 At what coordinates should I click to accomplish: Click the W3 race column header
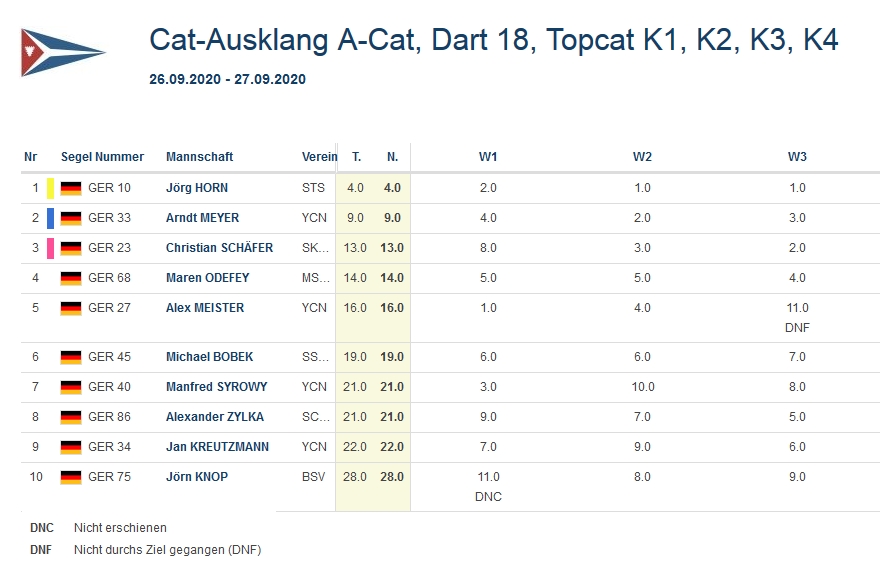pyautogui.click(x=797, y=157)
